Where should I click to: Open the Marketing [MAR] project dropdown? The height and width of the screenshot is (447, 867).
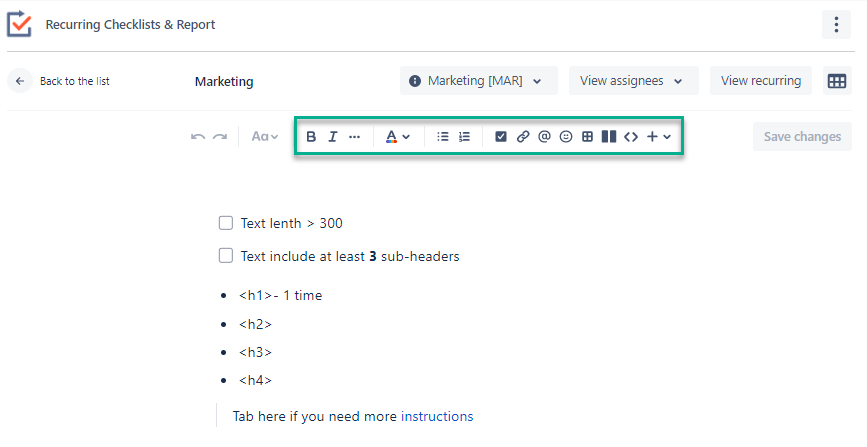pyautogui.click(x=477, y=81)
